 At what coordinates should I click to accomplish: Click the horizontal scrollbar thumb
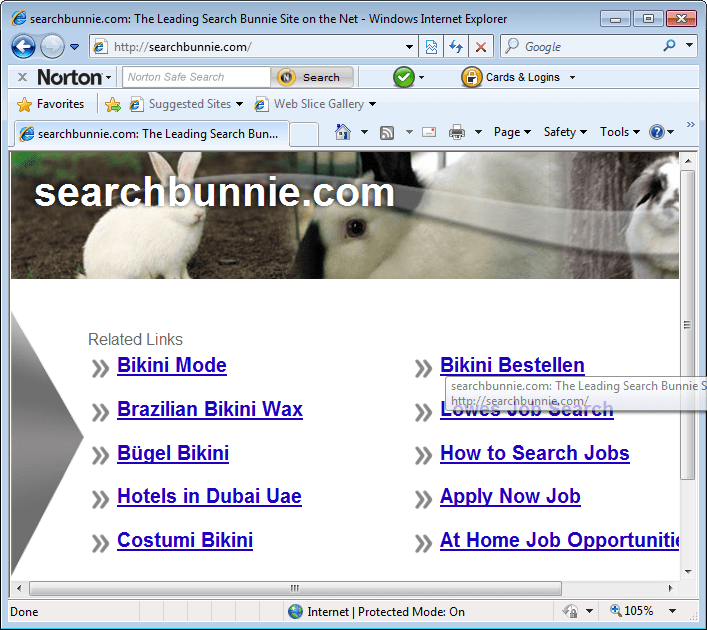pyautogui.click(x=295, y=588)
